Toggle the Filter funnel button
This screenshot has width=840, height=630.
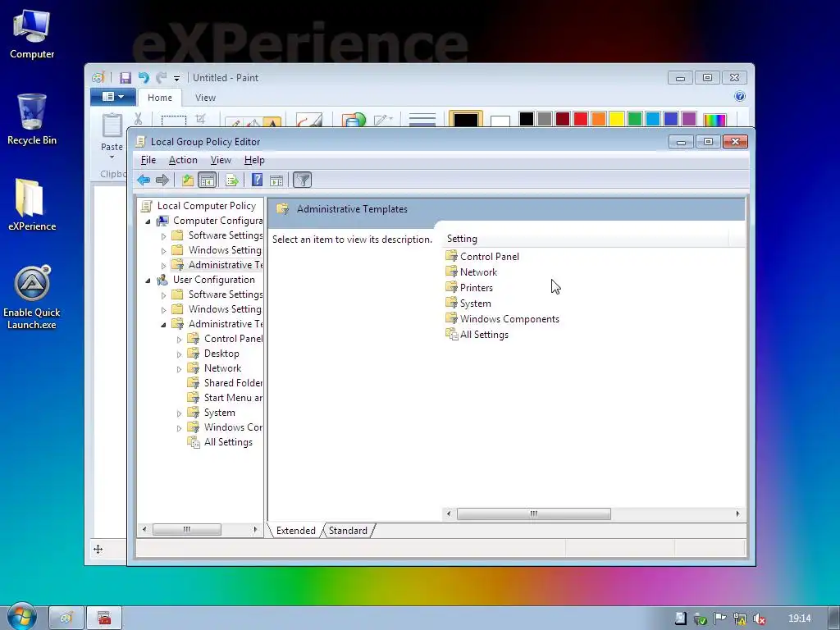click(302, 180)
